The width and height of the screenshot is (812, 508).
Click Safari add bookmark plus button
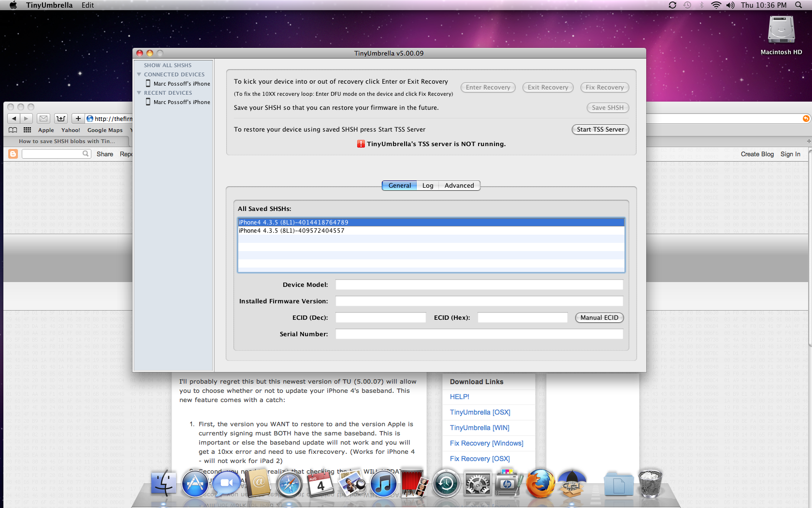pos(78,119)
